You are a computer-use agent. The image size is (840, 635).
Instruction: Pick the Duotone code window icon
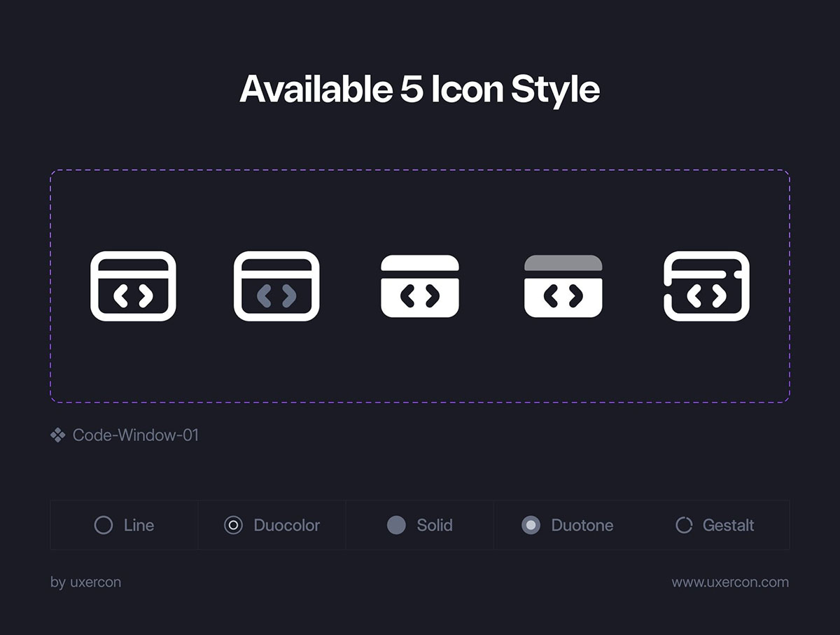pyautogui.click(x=563, y=286)
